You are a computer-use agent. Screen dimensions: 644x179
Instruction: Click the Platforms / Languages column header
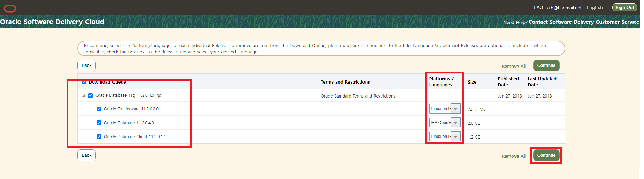coord(442,82)
